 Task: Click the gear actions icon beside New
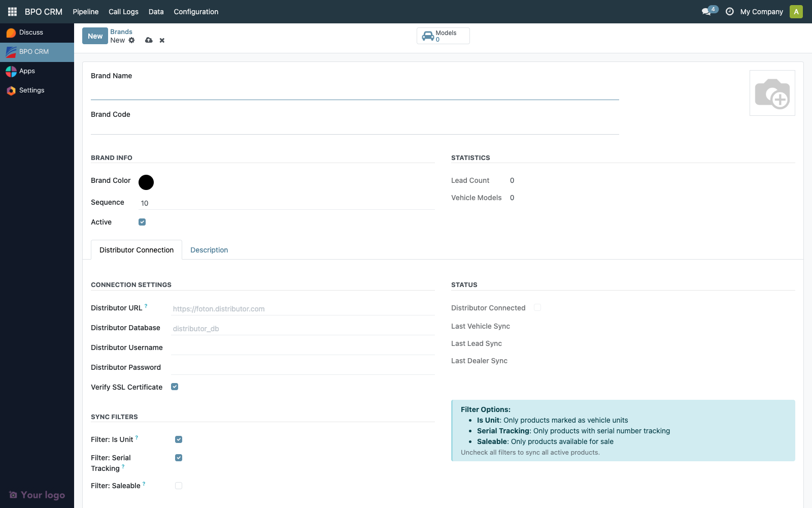point(132,40)
